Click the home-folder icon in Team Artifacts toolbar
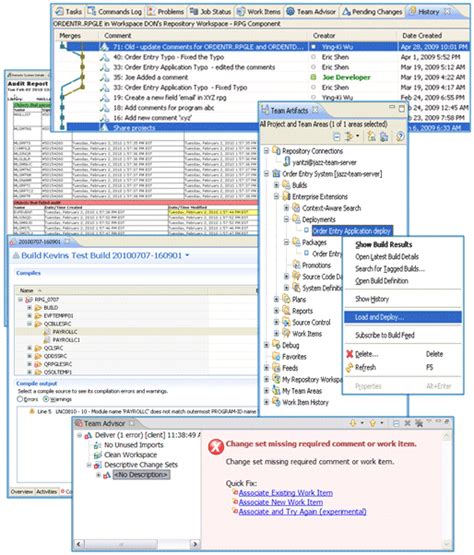 pyautogui.click(x=371, y=137)
